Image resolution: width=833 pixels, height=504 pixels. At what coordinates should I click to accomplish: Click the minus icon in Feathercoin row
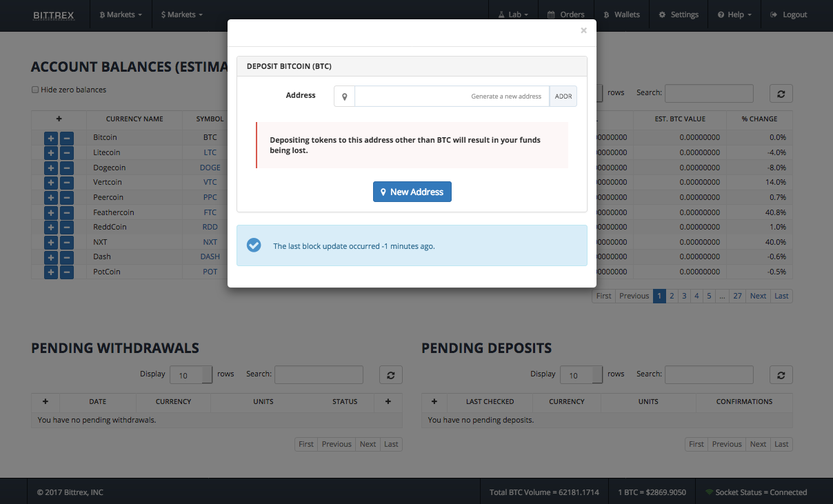[67, 212]
